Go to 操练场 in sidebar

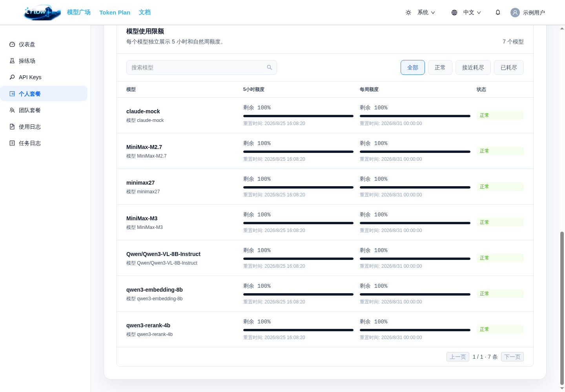(x=44, y=61)
